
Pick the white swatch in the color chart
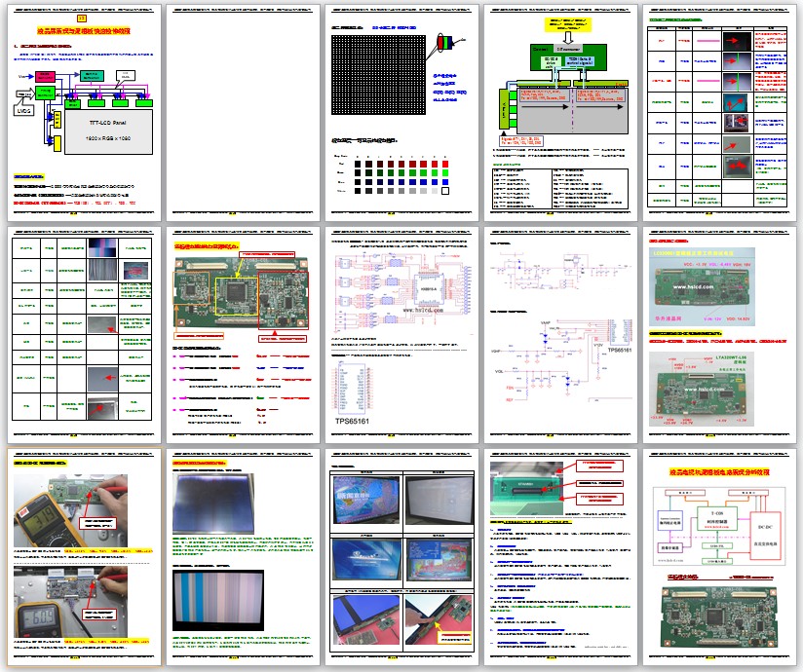pyautogui.click(x=444, y=192)
